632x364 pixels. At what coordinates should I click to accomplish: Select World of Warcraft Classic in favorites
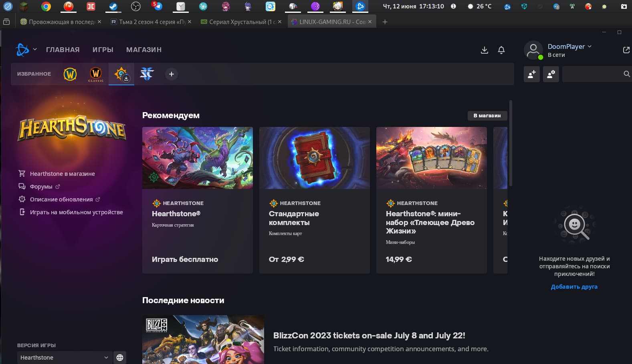pos(96,74)
